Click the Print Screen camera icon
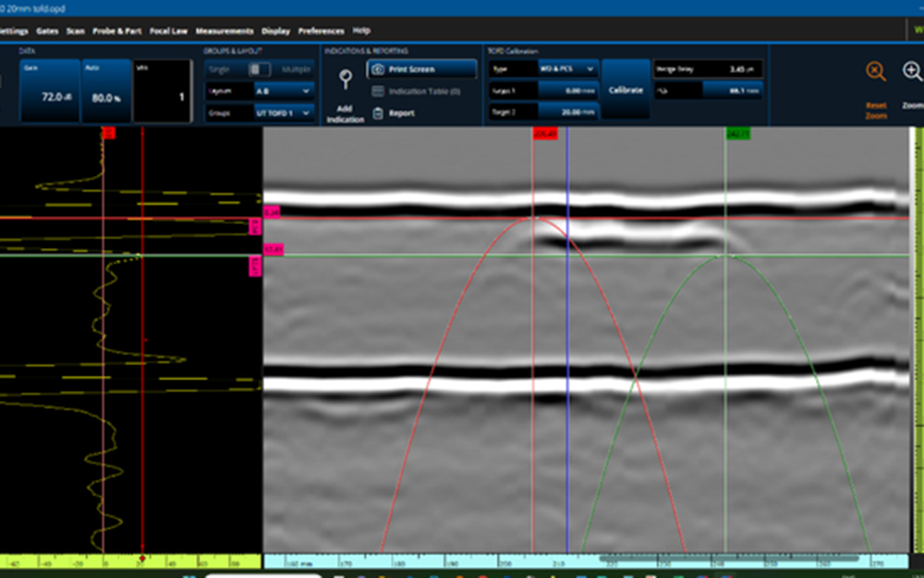This screenshot has width=924, height=578. click(x=377, y=69)
